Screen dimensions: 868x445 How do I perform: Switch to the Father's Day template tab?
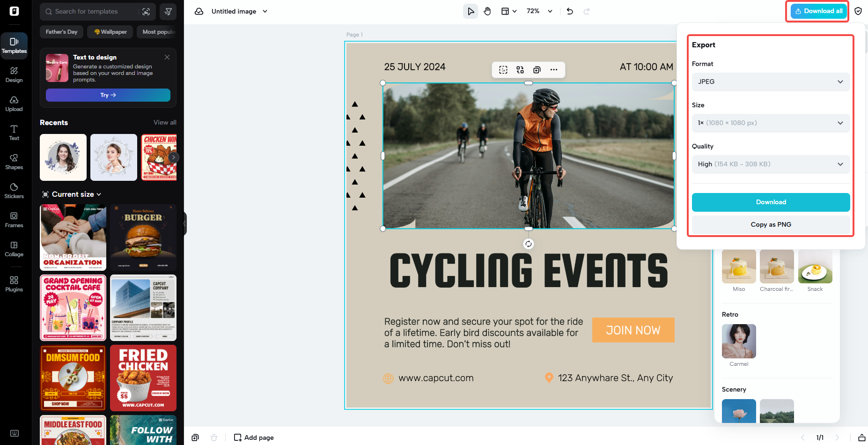click(x=61, y=32)
